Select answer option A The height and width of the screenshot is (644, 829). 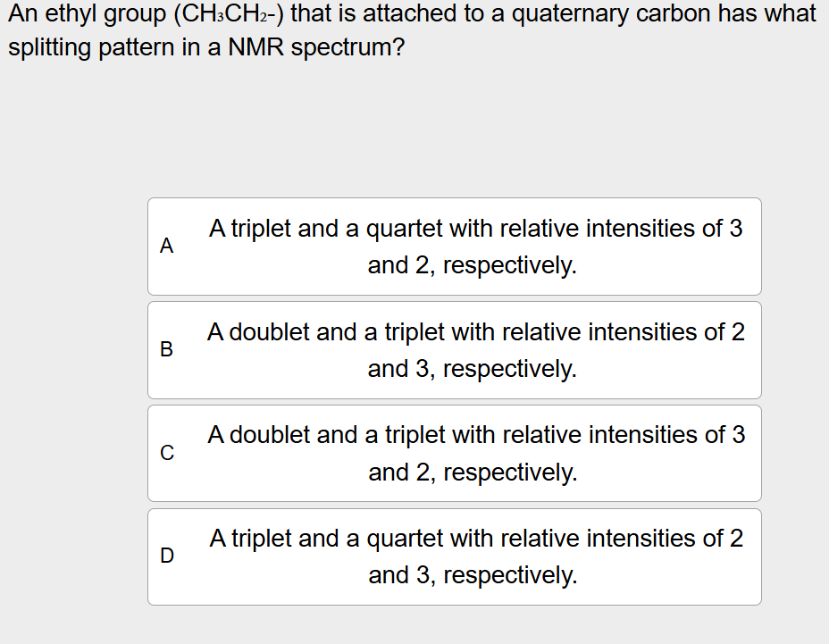tap(454, 247)
